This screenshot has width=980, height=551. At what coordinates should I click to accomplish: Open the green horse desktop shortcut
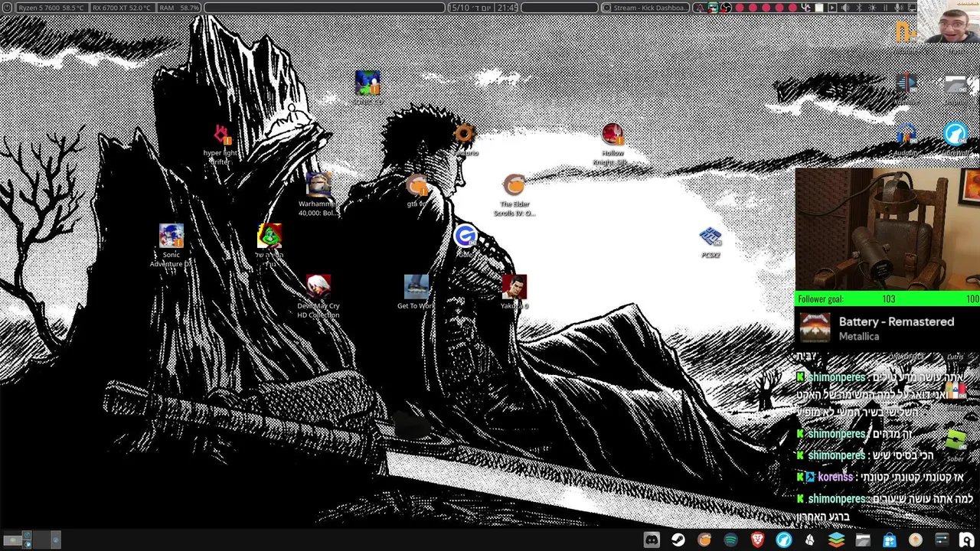(269, 245)
